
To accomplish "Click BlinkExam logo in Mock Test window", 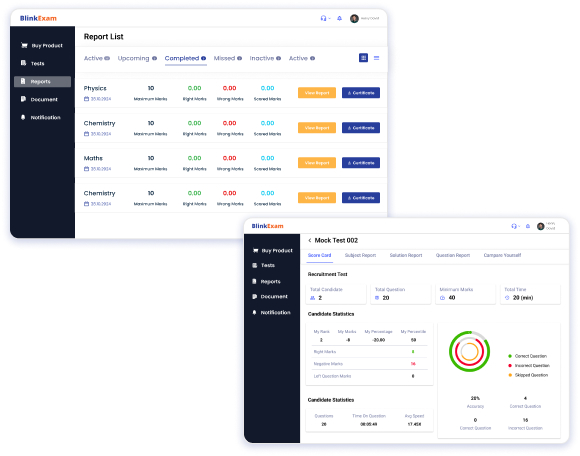I will (x=267, y=226).
